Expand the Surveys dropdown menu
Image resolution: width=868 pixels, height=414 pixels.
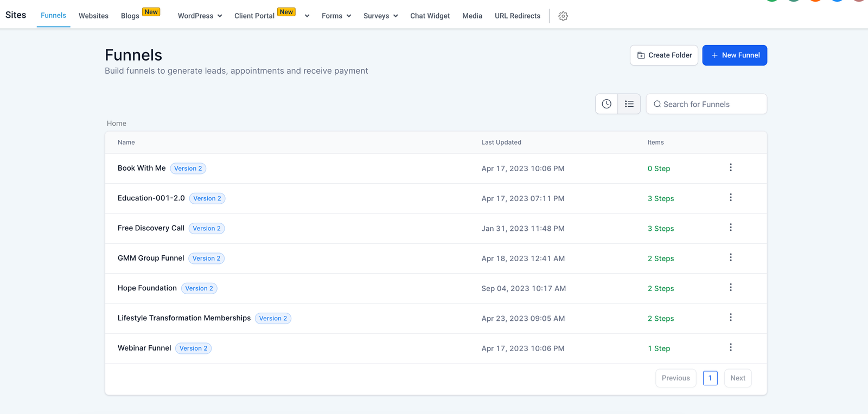[380, 16]
